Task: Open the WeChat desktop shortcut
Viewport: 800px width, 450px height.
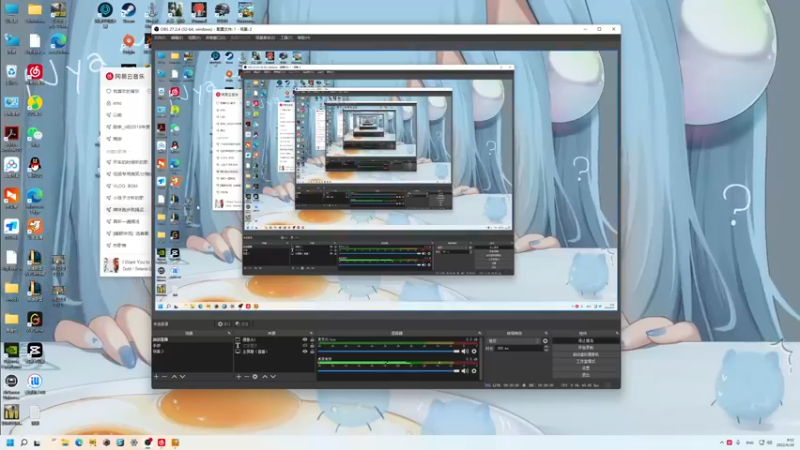Action: tap(35, 137)
